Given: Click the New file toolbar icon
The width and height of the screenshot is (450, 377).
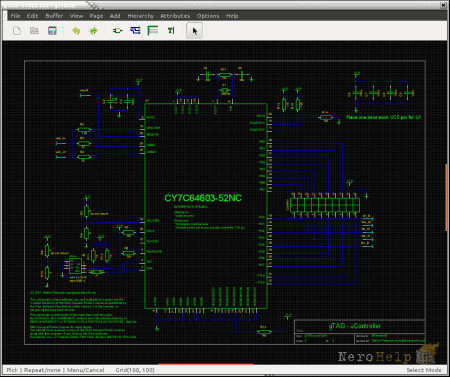Looking at the screenshot, I should click(x=17, y=31).
